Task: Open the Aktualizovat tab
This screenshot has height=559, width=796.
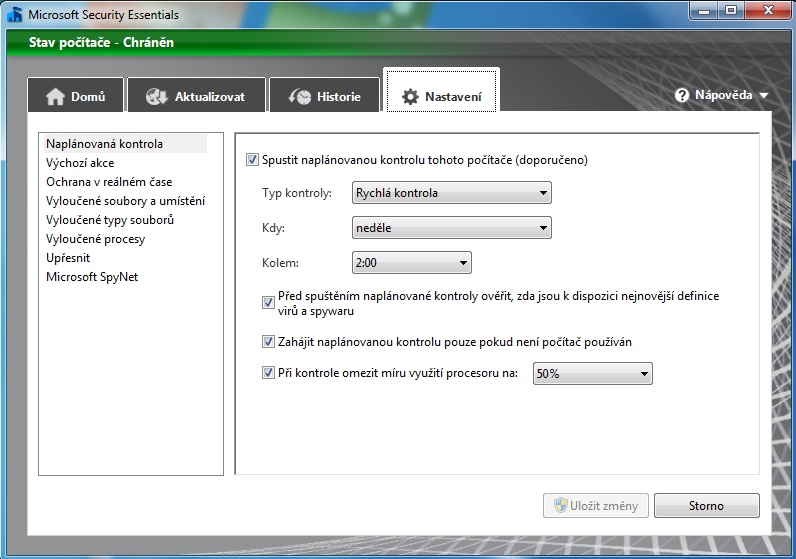Action: (x=196, y=95)
